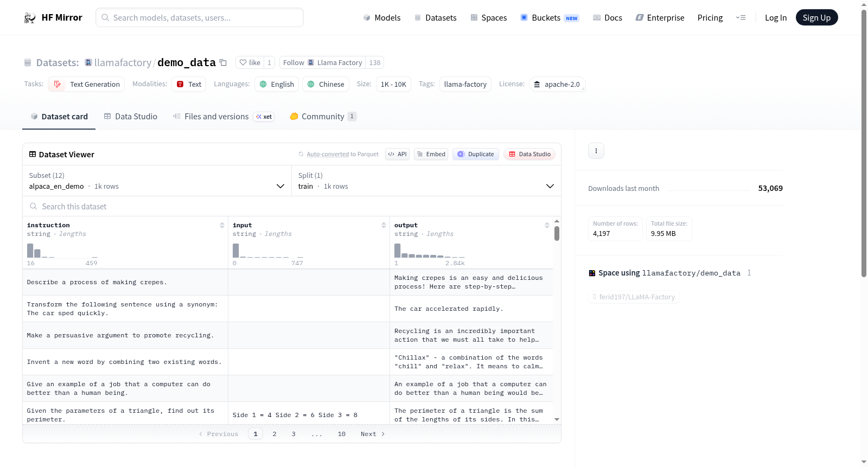Viewport: 868px width, 467px height.
Task: Click the llamafactory organization avatar in the title
Action: coord(88,62)
